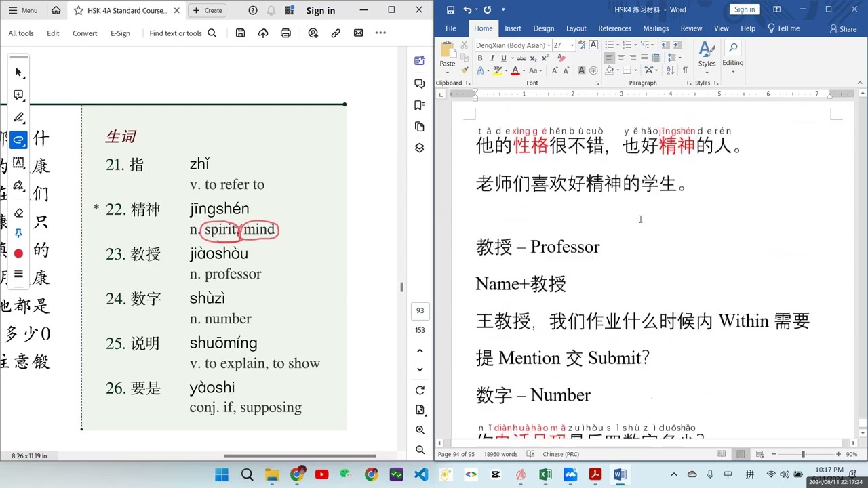Open the Convert menu in Acrobat
This screenshot has width=868, height=488.
click(x=85, y=33)
